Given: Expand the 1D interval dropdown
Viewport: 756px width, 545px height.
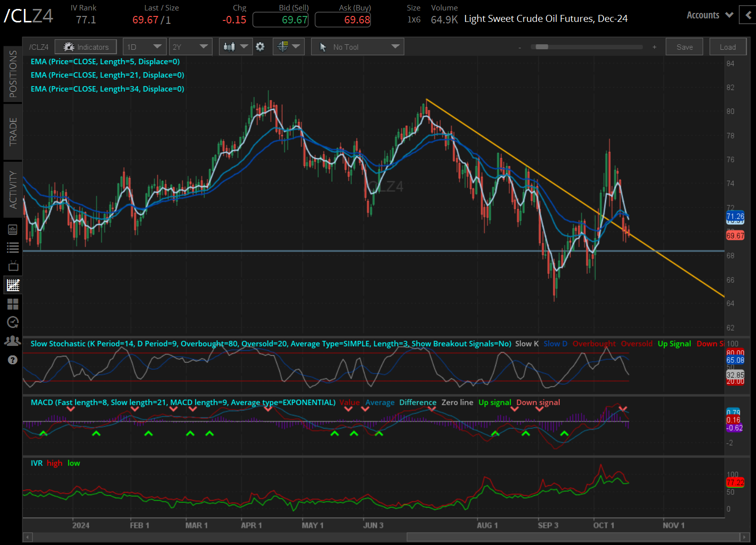Looking at the screenshot, I should click(144, 47).
